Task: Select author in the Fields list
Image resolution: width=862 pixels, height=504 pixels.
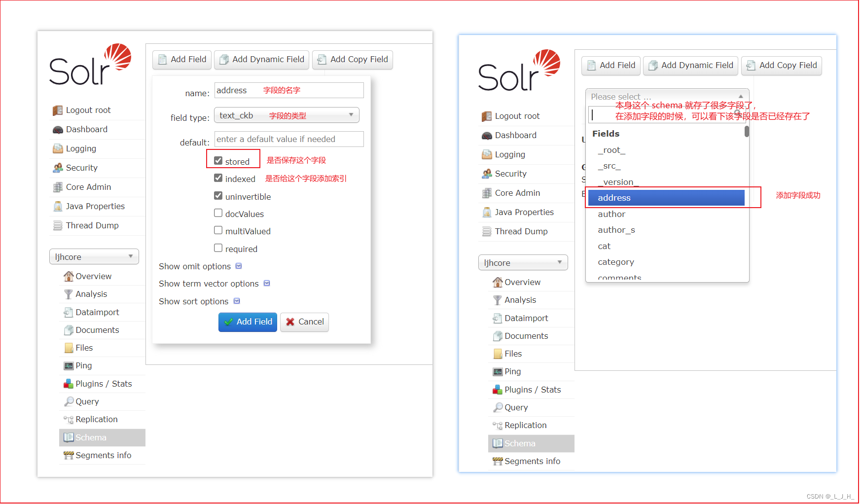Action: point(666,214)
